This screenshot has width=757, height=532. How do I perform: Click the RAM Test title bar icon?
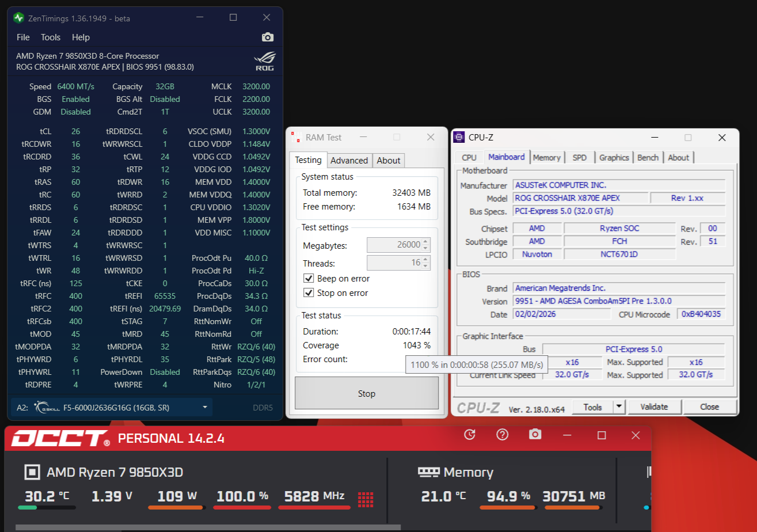tap(296, 138)
